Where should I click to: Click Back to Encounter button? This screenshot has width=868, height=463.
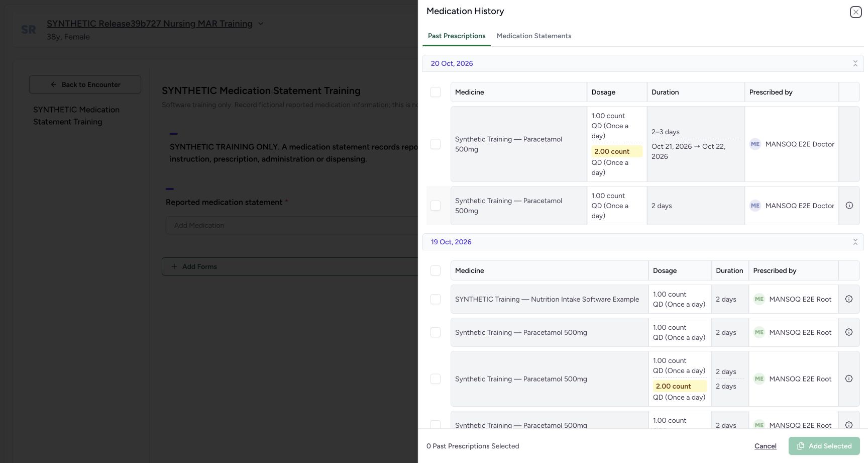click(x=85, y=84)
